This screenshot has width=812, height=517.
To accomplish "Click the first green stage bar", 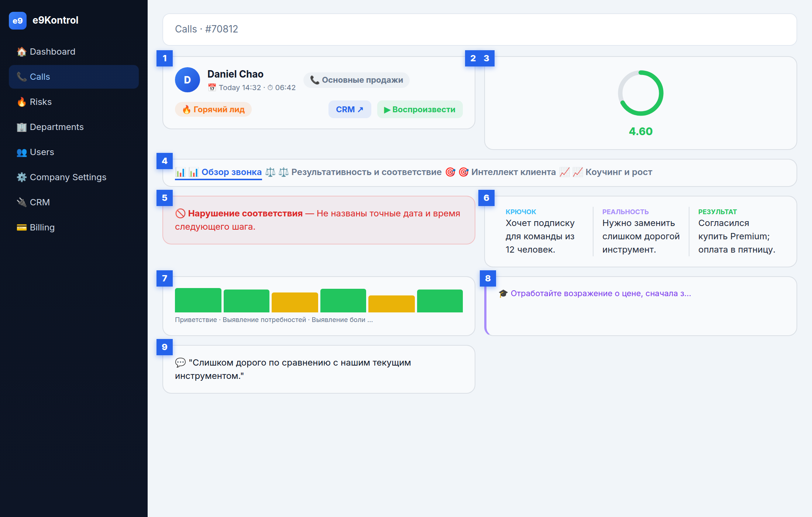I will [198, 300].
